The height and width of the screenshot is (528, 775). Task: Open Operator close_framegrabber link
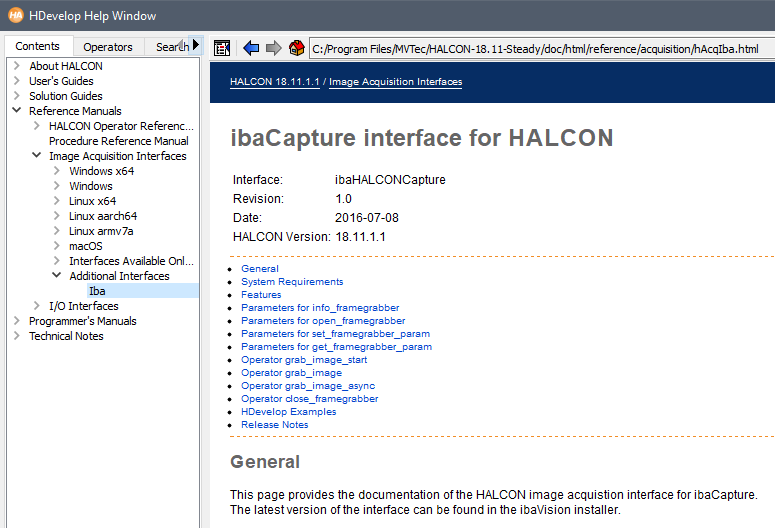309,398
